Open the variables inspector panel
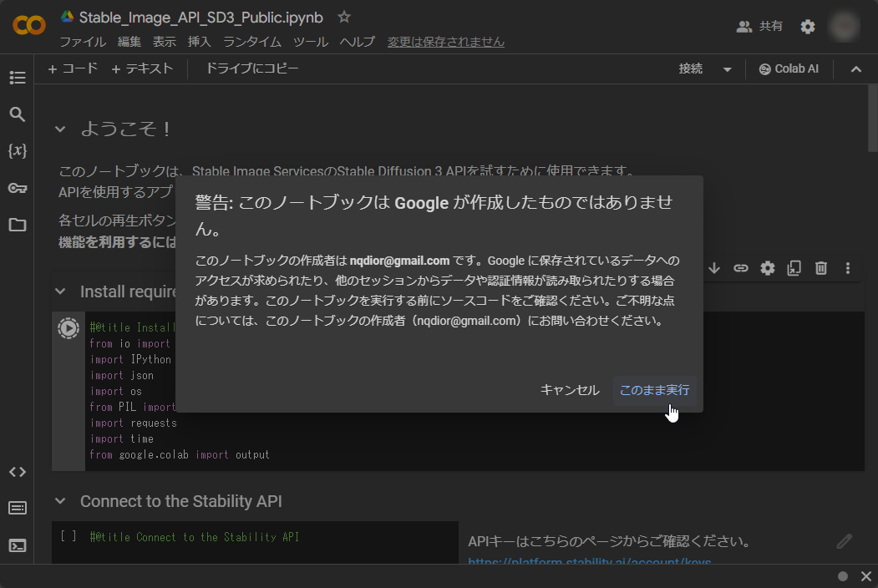 [x=18, y=152]
